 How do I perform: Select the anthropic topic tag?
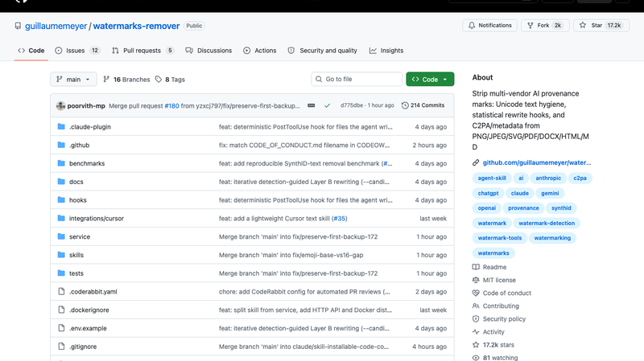[x=548, y=178]
